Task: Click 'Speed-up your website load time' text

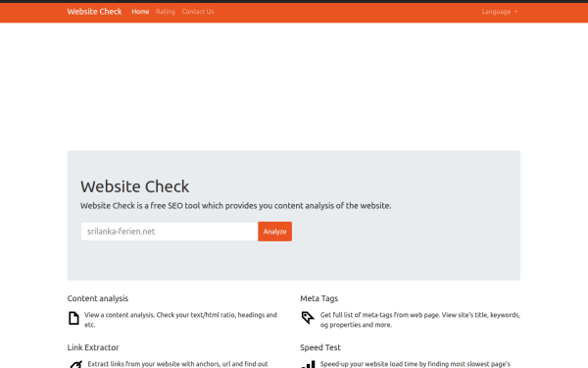Action: coord(416,364)
